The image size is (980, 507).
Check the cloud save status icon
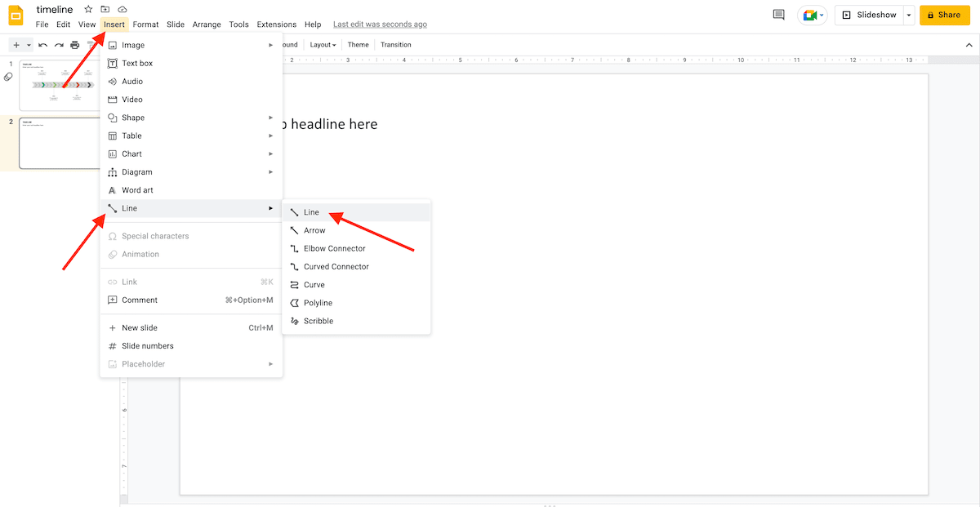pyautogui.click(x=122, y=9)
